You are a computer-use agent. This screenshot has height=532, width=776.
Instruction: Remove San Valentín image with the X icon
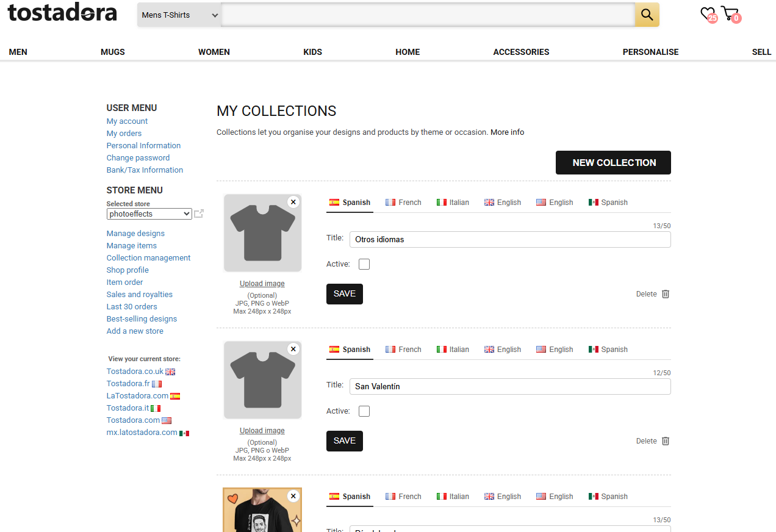tap(293, 349)
